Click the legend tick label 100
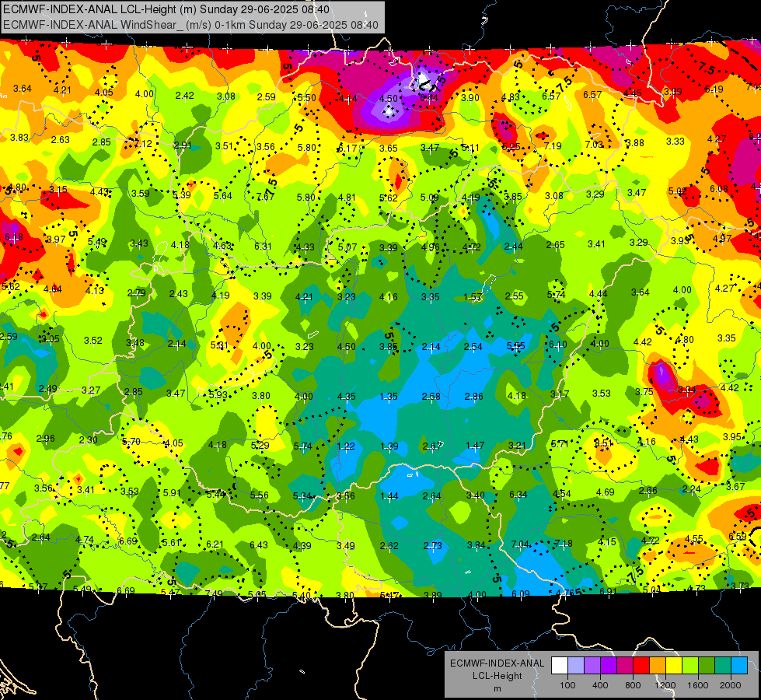 (567, 685)
